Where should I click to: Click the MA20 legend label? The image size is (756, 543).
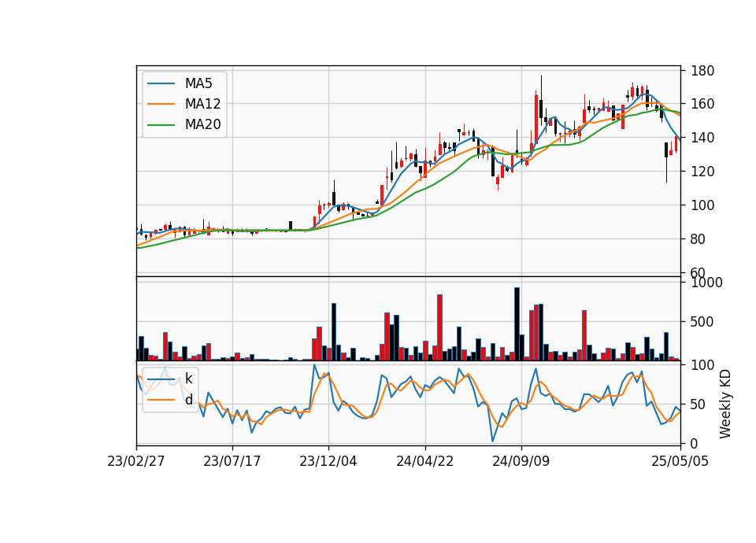(x=202, y=124)
